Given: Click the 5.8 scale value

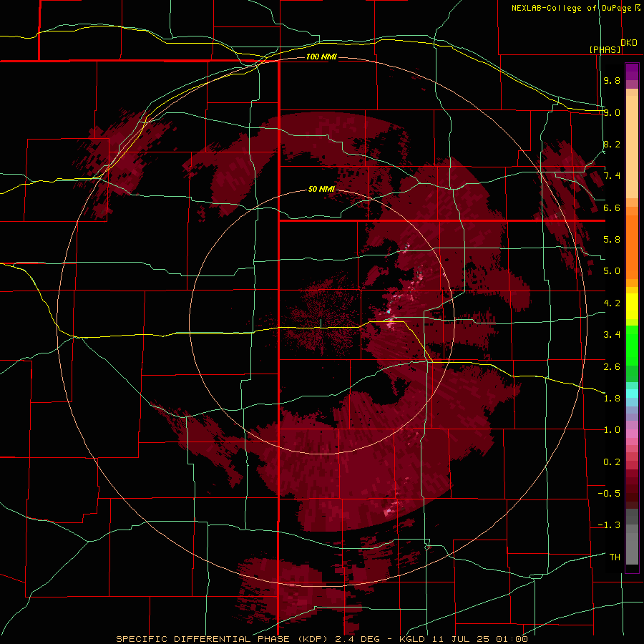Looking at the screenshot, I should 612,240.
